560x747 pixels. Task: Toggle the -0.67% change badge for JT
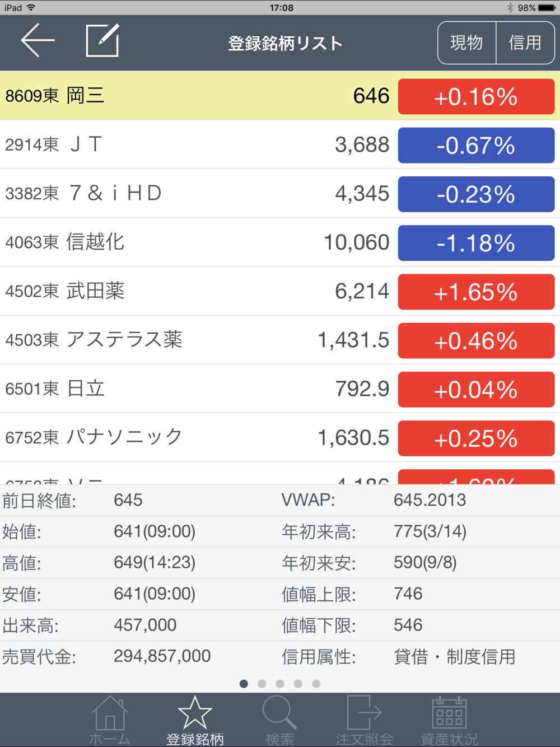tap(476, 146)
